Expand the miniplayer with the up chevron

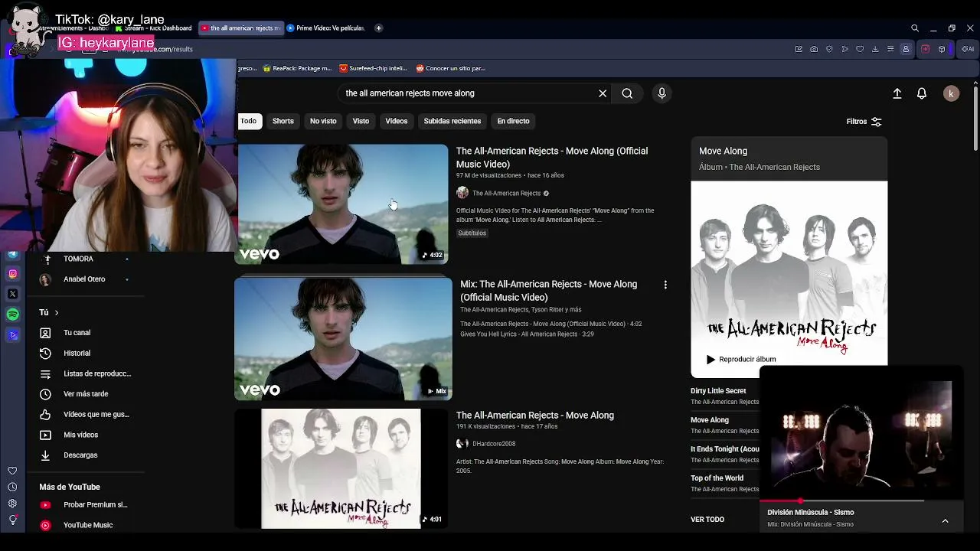point(945,520)
